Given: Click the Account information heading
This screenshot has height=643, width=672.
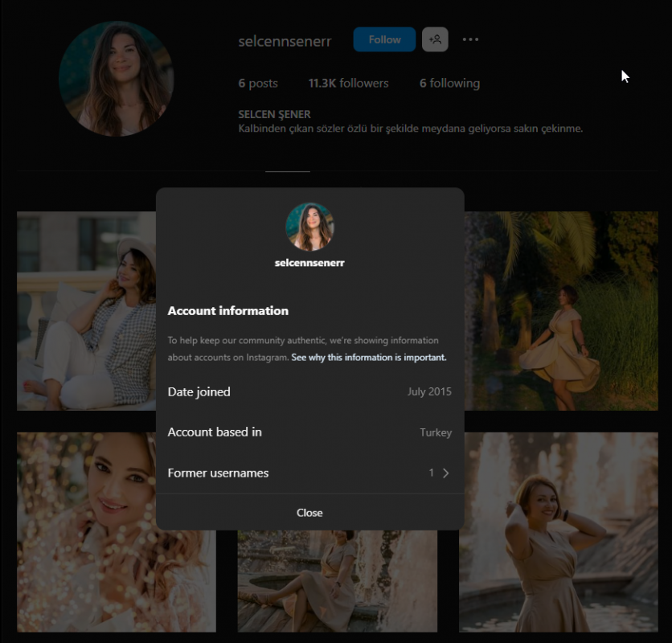Looking at the screenshot, I should tap(228, 311).
